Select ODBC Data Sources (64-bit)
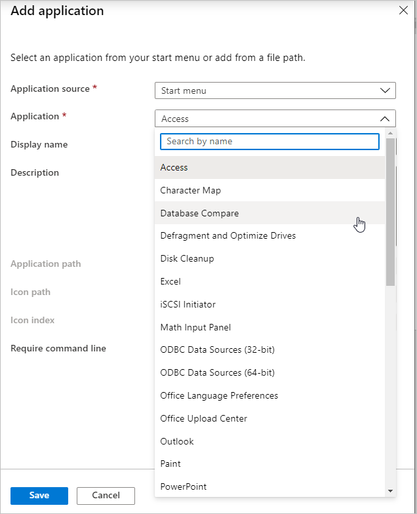The height and width of the screenshot is (514, 417). [270, 373]
